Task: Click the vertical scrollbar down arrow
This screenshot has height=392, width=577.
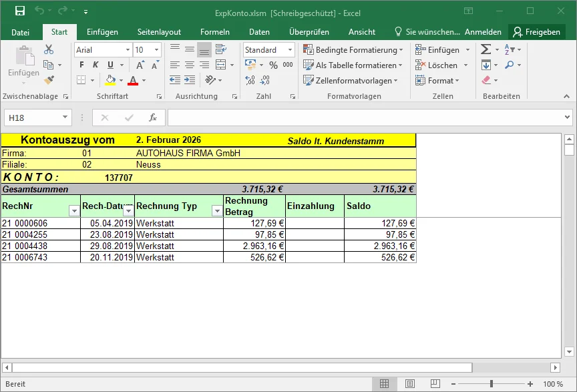Action: click(569, 352)
